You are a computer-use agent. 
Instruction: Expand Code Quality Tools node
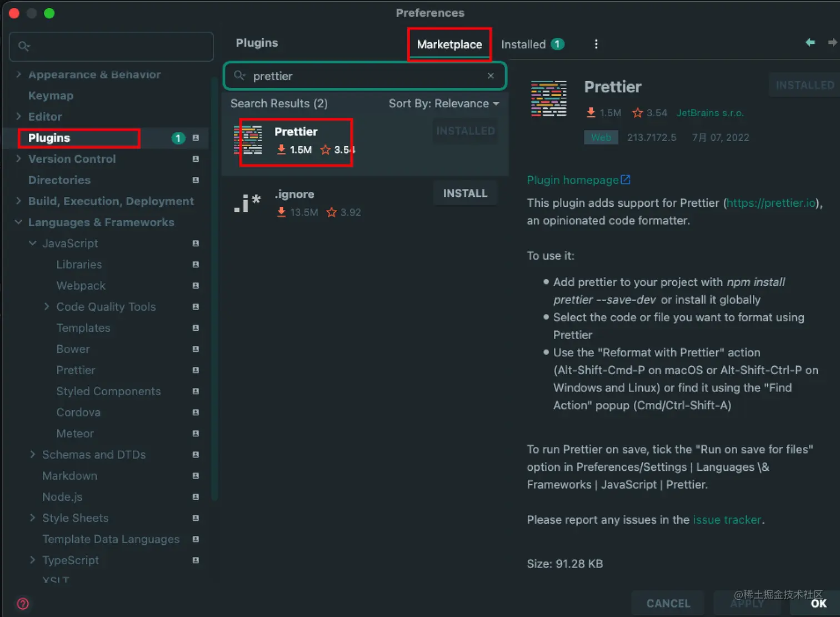point(47,307)
